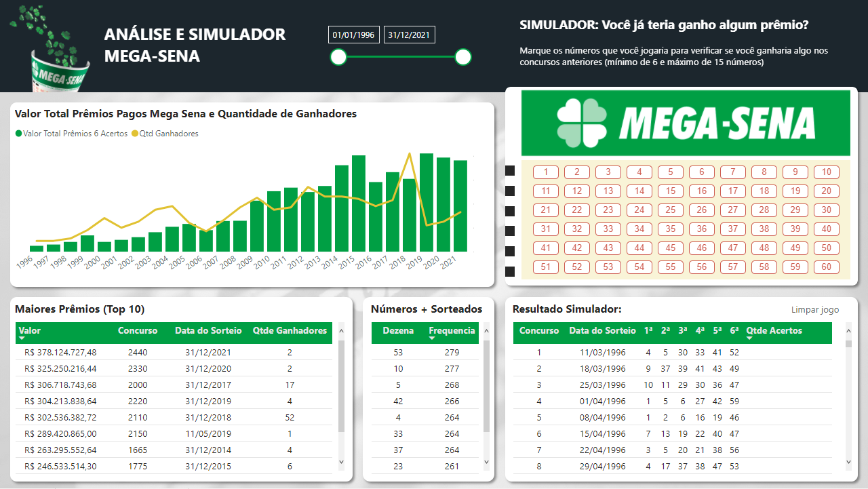Screen dimensions: 868x489
Task: Click date 31/12/2014 in Top 10 table
Action: (x=208, y=450)
